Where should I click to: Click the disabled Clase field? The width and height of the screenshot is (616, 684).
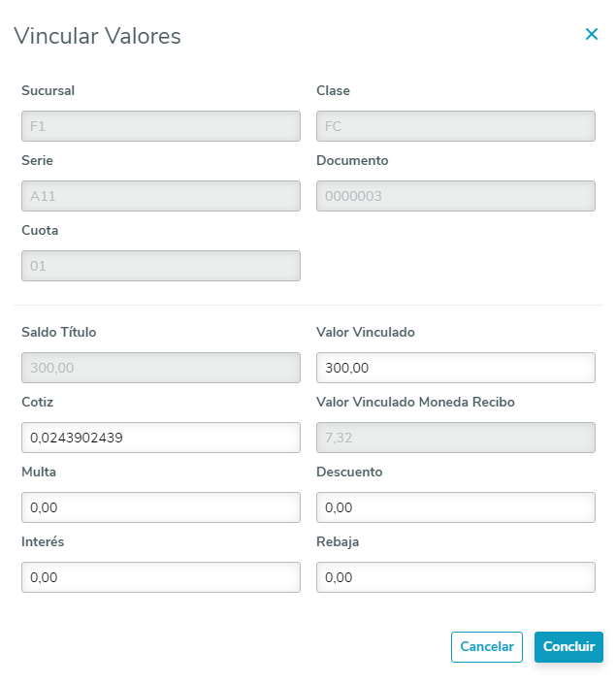tap(455, 126)
